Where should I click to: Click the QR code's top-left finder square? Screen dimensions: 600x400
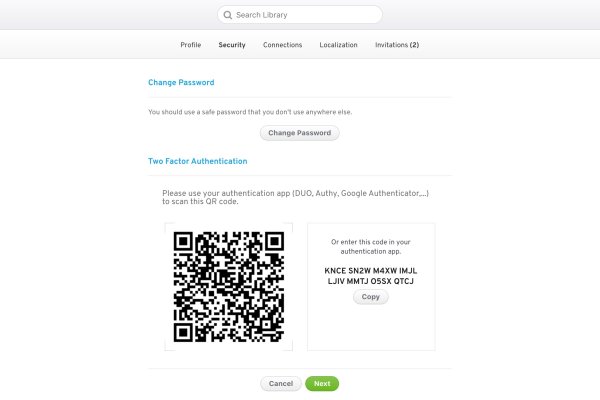tap(185, 242)
